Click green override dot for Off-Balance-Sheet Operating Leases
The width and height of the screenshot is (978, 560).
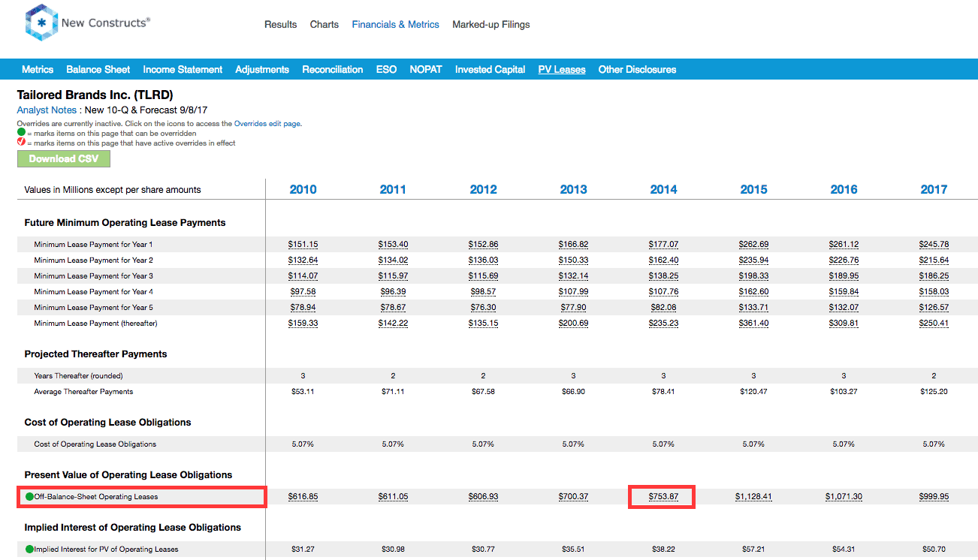click(30, 497)
